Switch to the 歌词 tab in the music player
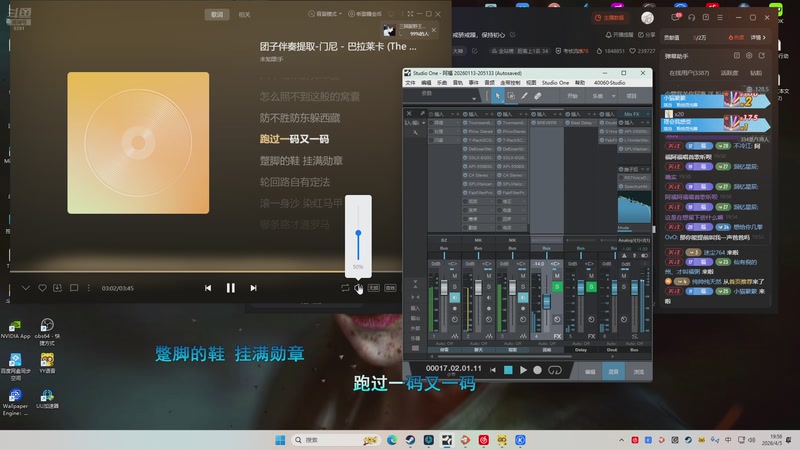 point(217,14)
